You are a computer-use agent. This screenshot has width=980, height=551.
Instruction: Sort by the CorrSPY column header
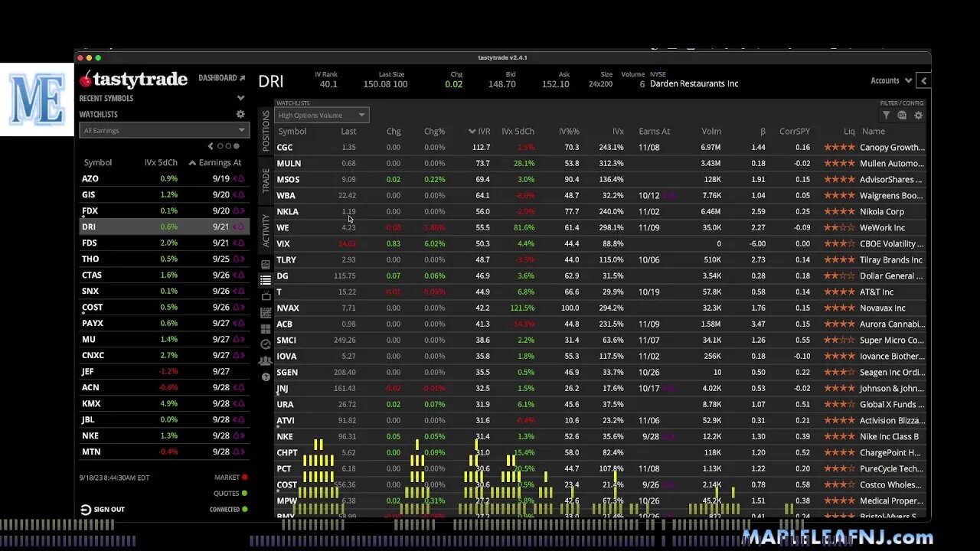coord(795,132)
